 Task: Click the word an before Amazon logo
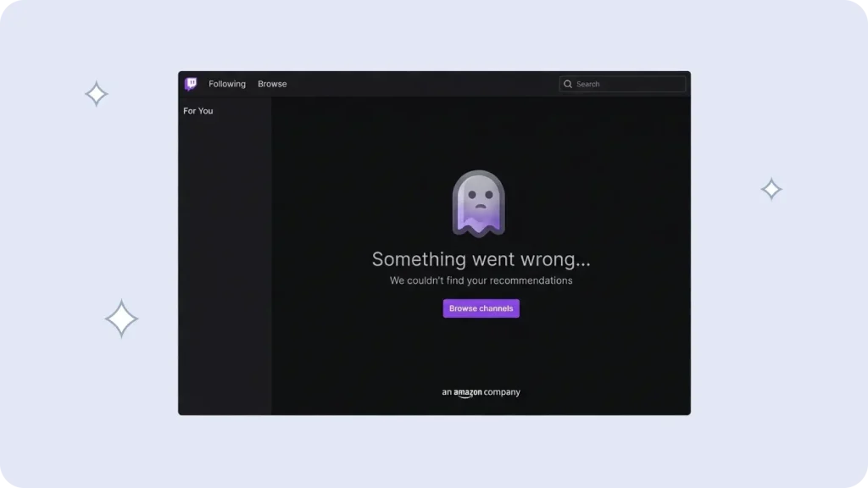[447, 392]
